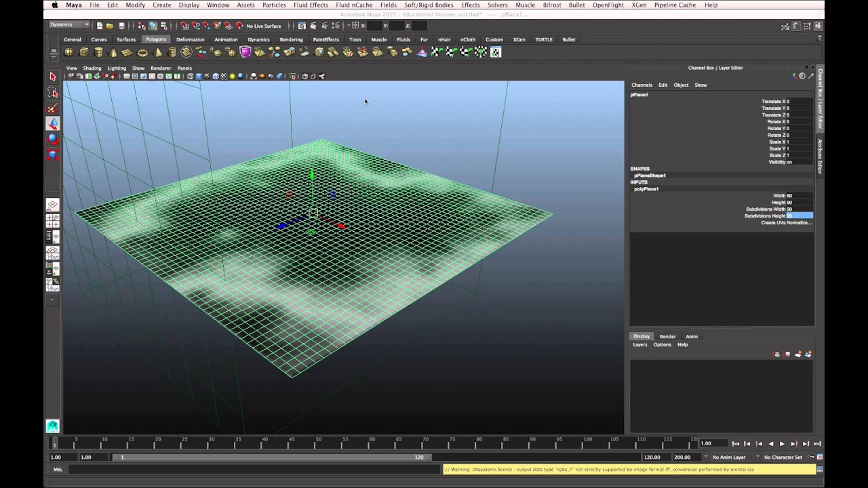Switch to the Rendering shelf tab
This screenshot has width=868, height=488.
point(292,39)
